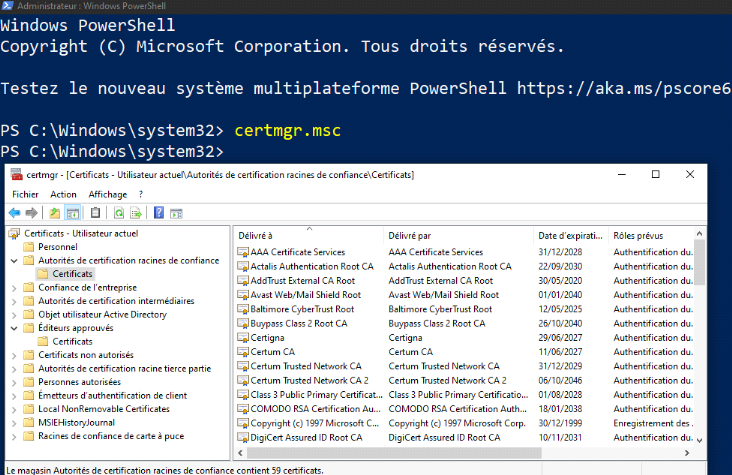Viewport: 732px width, 475px height.
Task: Select the Personnel folder in tree
Action: point(57,247)
